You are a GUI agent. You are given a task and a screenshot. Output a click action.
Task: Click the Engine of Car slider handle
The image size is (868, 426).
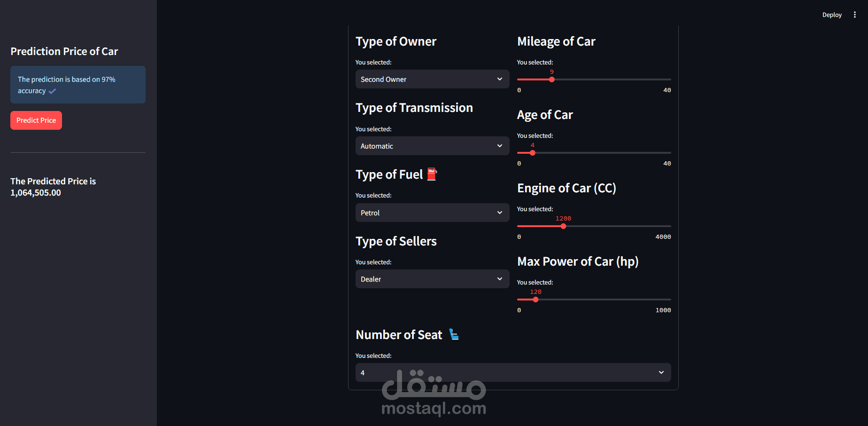(563, 226)
